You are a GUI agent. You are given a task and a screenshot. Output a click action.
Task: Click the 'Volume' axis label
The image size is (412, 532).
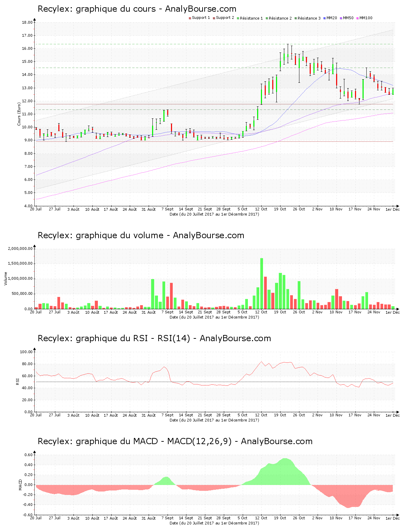point(5,279)
